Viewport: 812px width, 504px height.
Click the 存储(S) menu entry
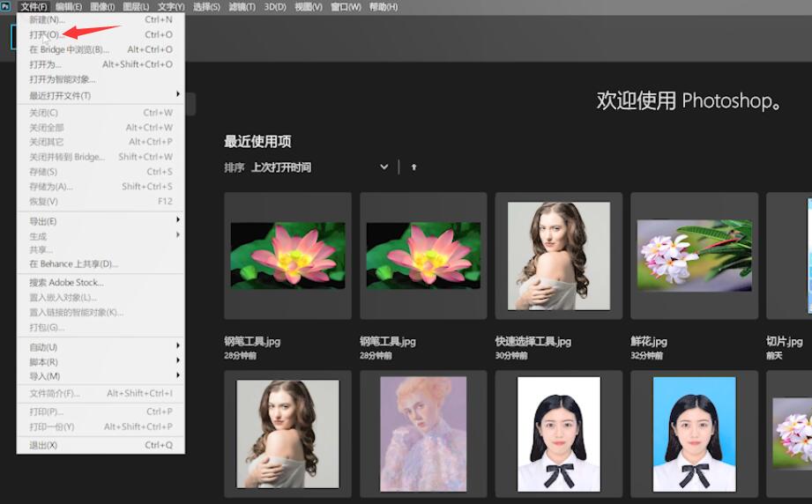pyautogui.click(x=101, y=171)
